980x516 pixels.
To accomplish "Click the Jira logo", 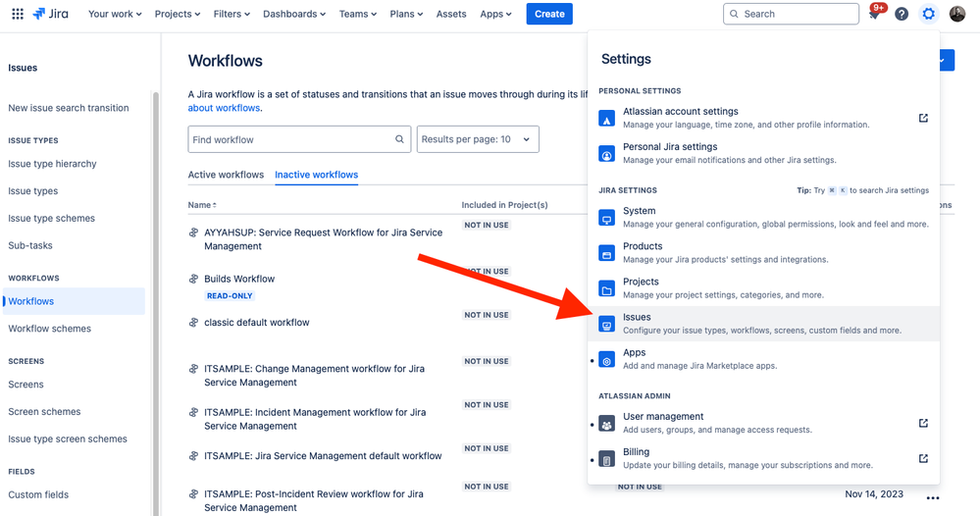I will [51, 14].
